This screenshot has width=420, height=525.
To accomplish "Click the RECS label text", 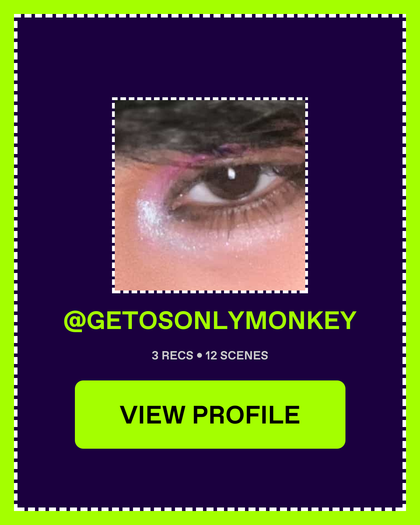I will (x=177, y=356).
